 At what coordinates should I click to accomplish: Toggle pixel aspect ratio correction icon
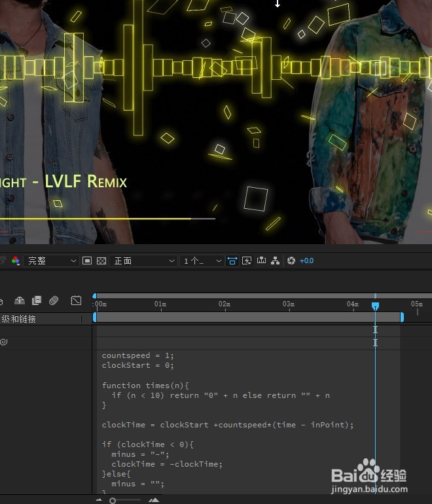coord(232,261)
